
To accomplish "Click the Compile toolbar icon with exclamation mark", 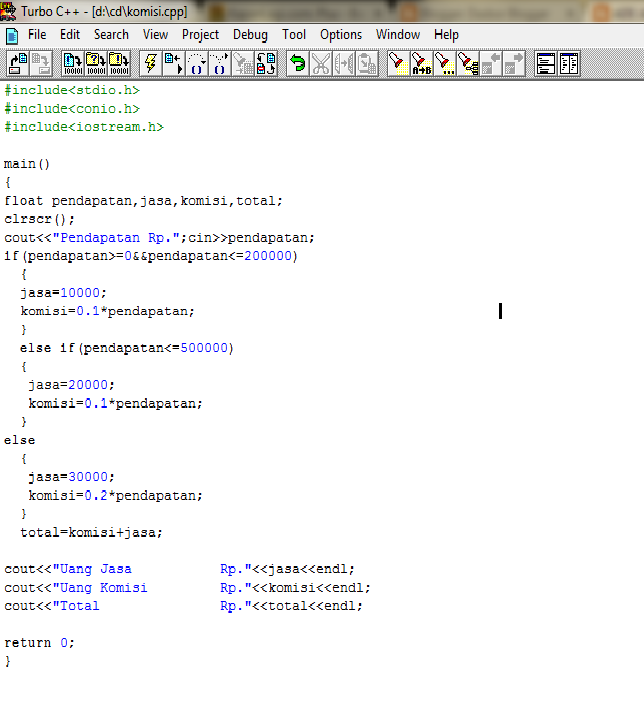I will point(73,63).
